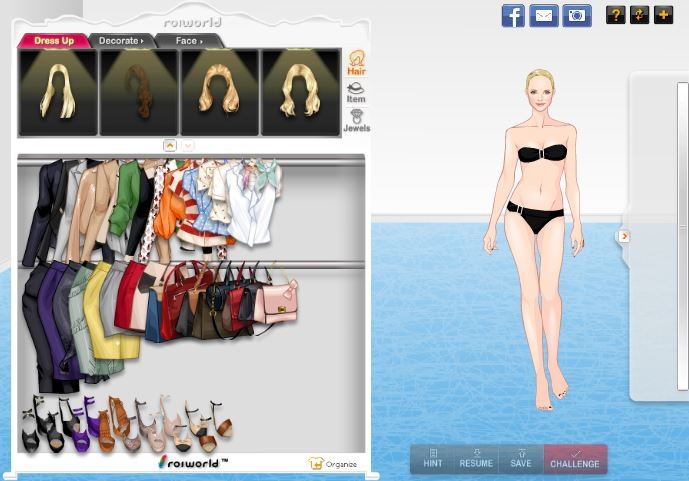Open the Face tab
Screen dimensions: 689x481
188,41
